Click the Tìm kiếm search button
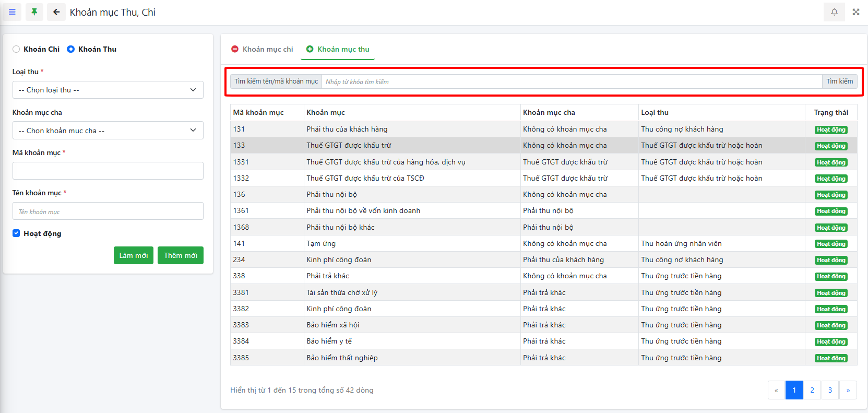The image size is (868, 413). 839,81
